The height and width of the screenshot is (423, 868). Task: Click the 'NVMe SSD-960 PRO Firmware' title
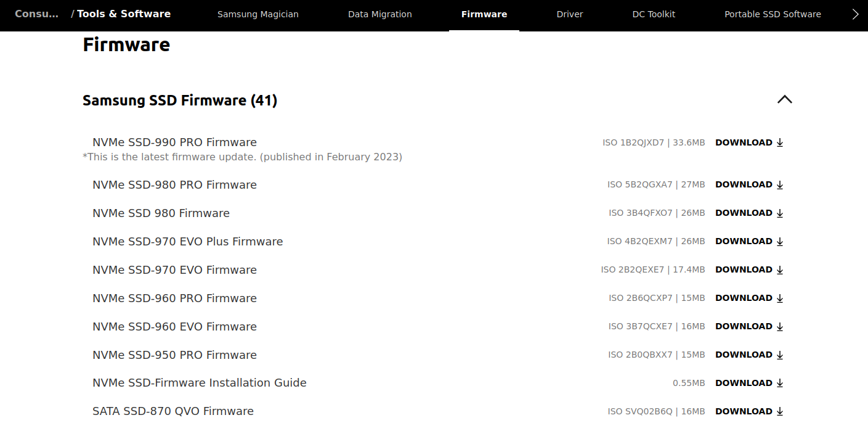(174, 298)
